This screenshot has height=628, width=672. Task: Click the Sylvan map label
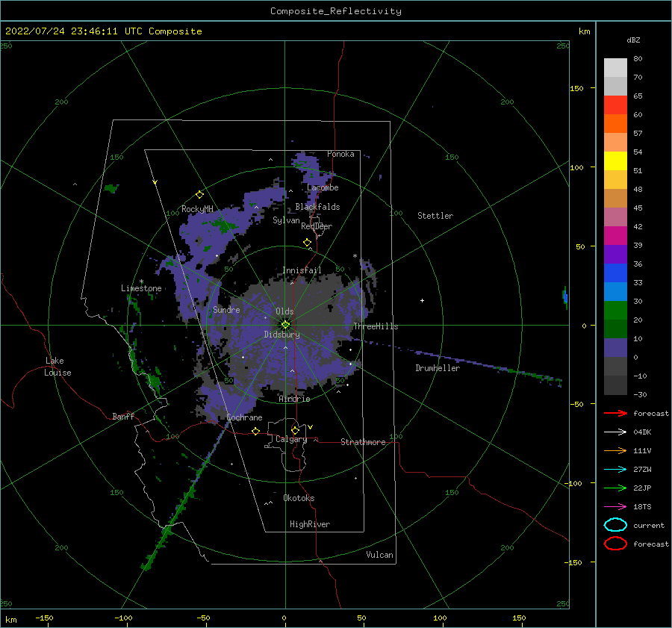coord(286,220)
